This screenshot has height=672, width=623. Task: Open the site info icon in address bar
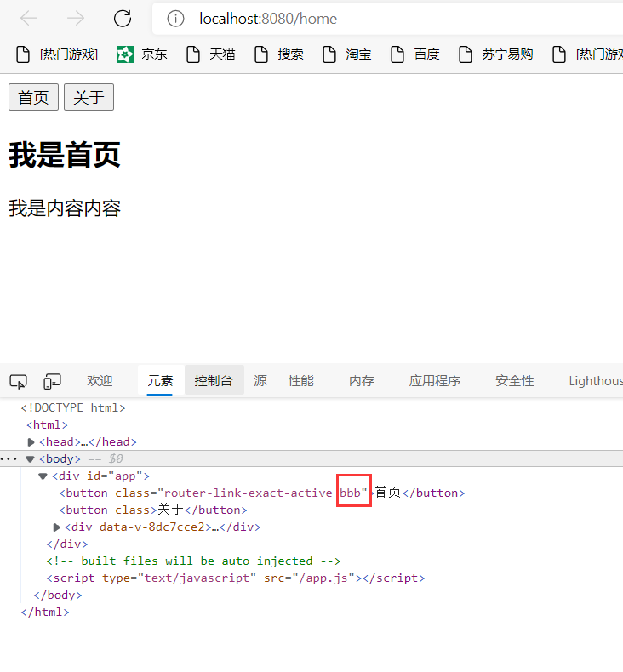(x=175, y=19)
